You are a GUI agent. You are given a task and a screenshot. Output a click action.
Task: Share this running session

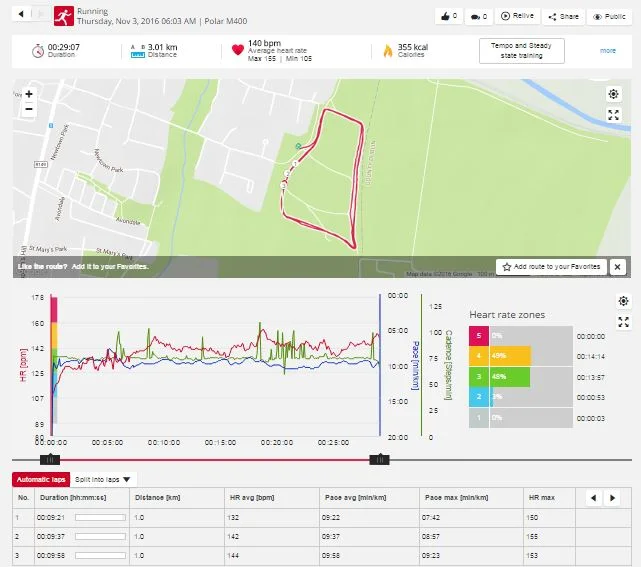click(564, 16)
